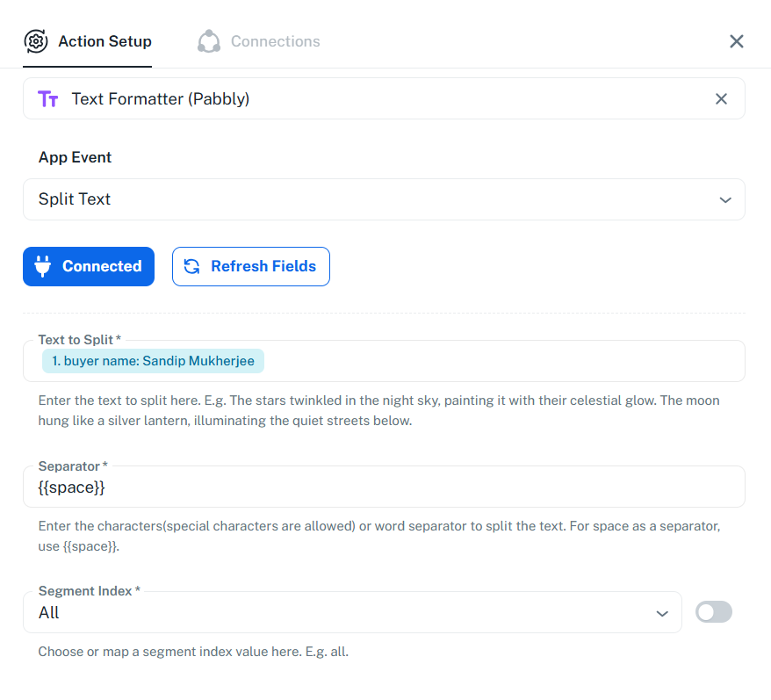This screenshot has width=771, height=700.
Task: Click the Action Setup gear icon
Action: pos(36,41)
